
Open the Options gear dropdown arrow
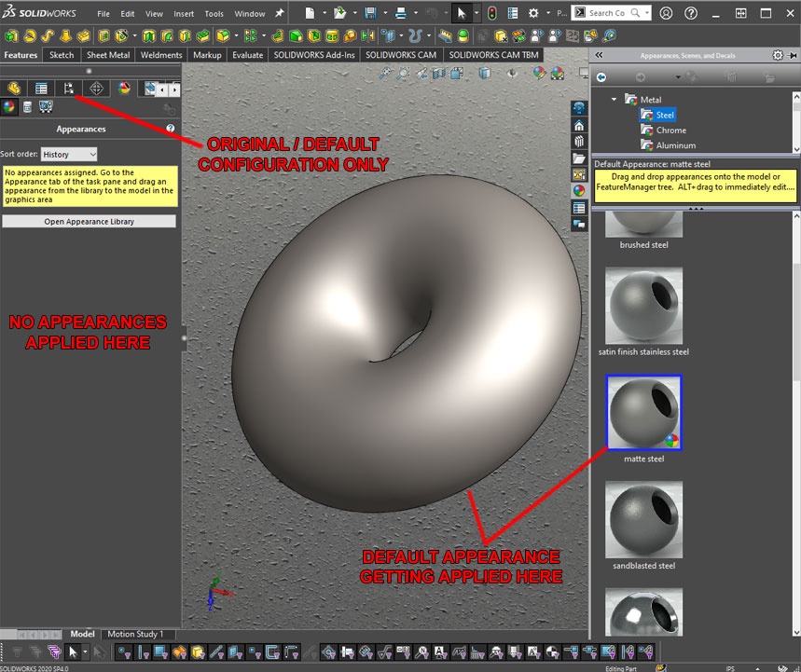(548, 13)
